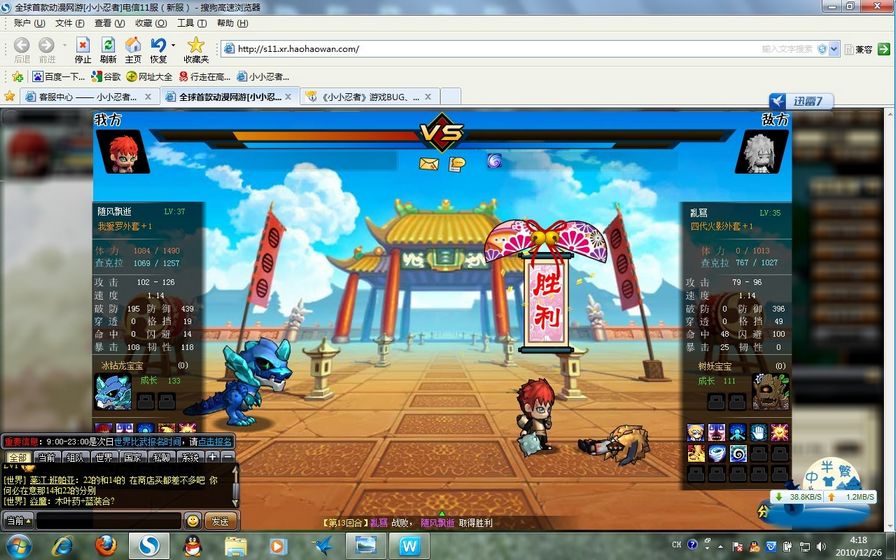Open the 恢复 dropdown arrow

173,45
